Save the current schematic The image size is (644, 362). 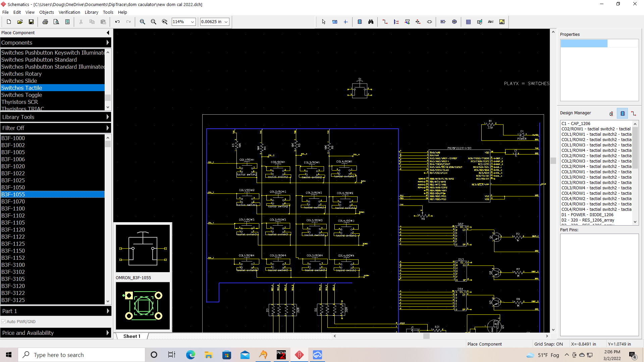[31, 22]
